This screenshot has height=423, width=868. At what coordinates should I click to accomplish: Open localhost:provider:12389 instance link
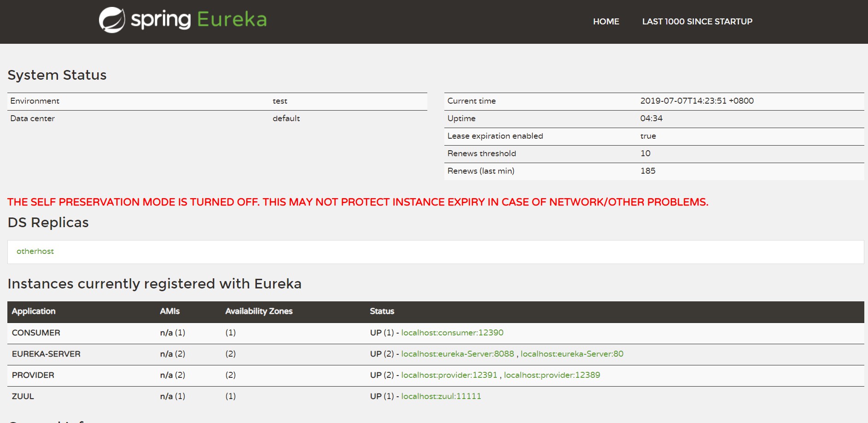pyautogui.click(x=552, y=375)
